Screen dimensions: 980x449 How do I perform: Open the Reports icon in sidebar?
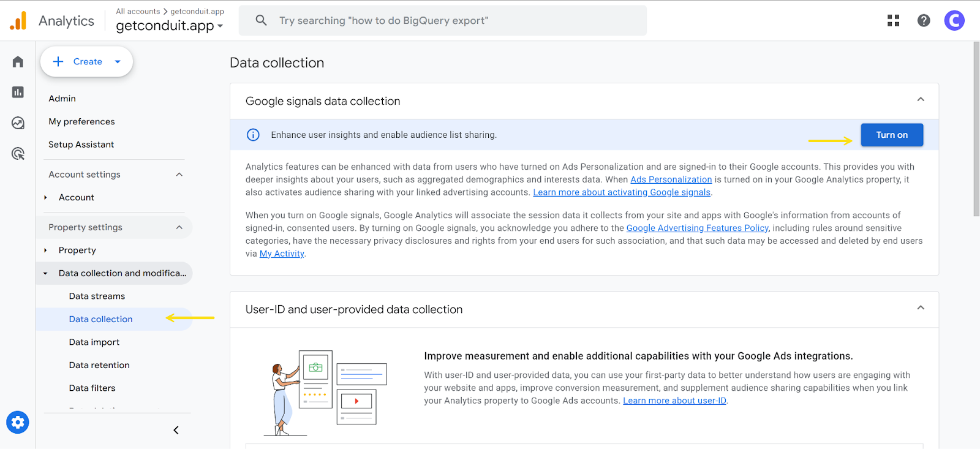pyautogui.click(x=18, y=92)
